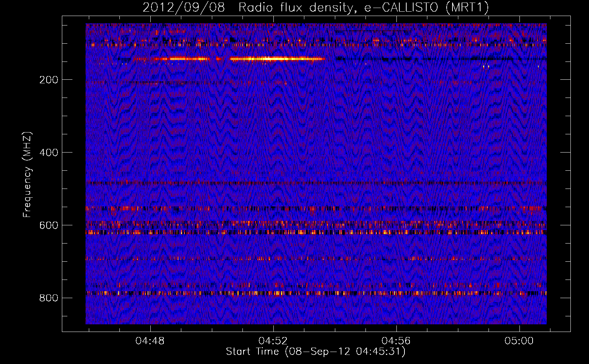
Task: Select the 'Frequency (MHZ)' axis label
Action: [x=27, y=175]
